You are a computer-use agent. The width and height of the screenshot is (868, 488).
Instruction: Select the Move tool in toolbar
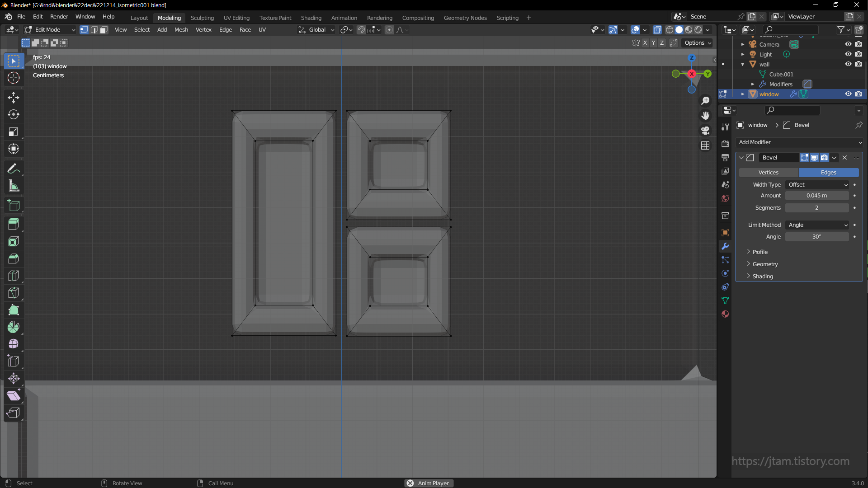tap(14, 97)
